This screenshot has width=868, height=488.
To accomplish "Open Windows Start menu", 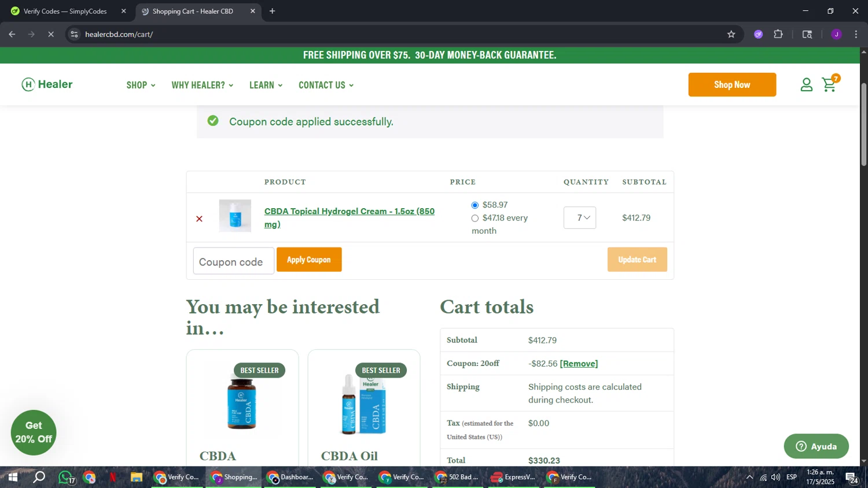I will coord(12,478).
